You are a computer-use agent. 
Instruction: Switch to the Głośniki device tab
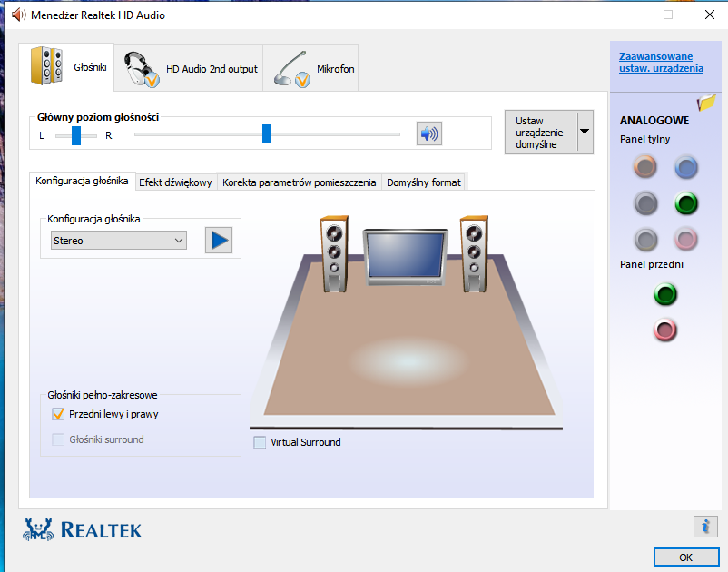click(x=67, y=66)
